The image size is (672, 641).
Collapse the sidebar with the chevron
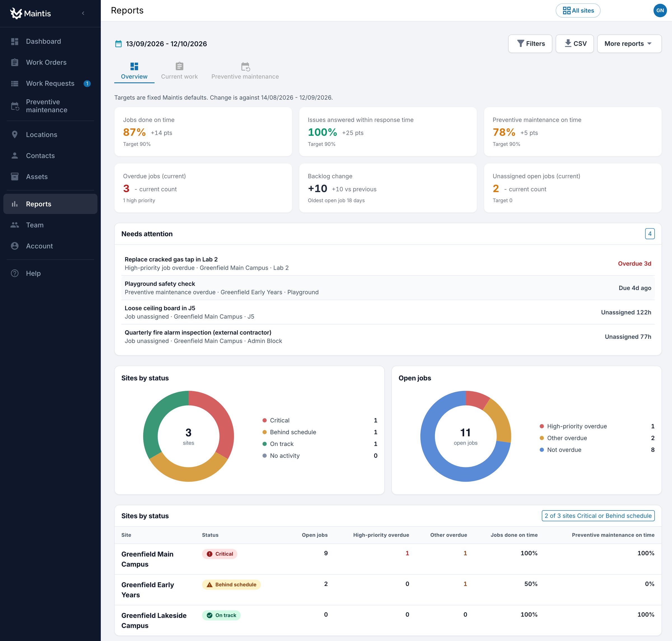[83, 13]
